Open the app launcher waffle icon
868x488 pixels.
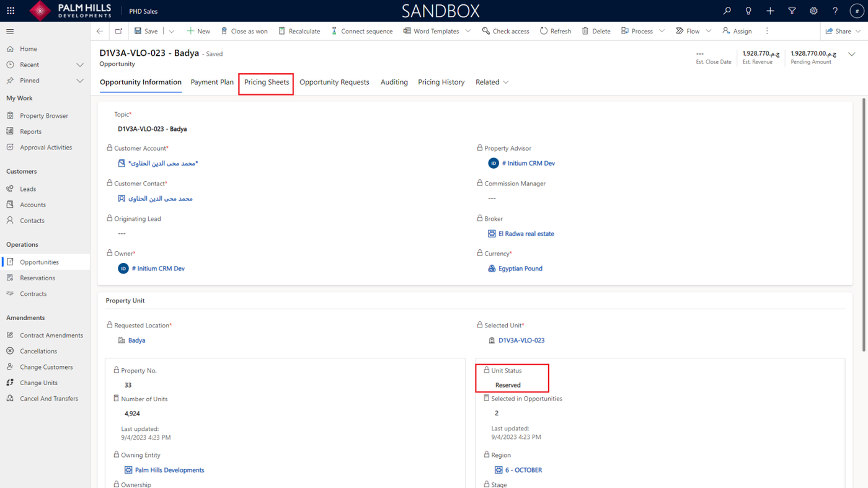coord(11,11)
